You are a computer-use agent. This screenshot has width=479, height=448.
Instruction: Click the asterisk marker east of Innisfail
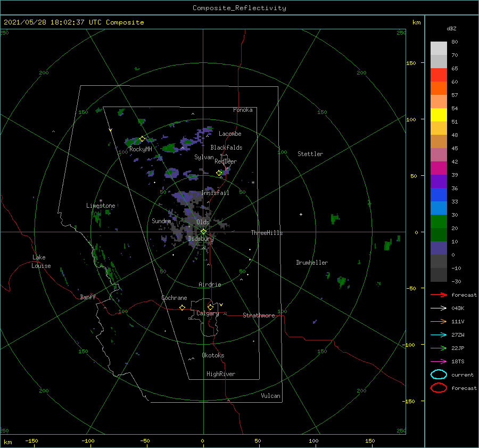[x=253, y=183]
